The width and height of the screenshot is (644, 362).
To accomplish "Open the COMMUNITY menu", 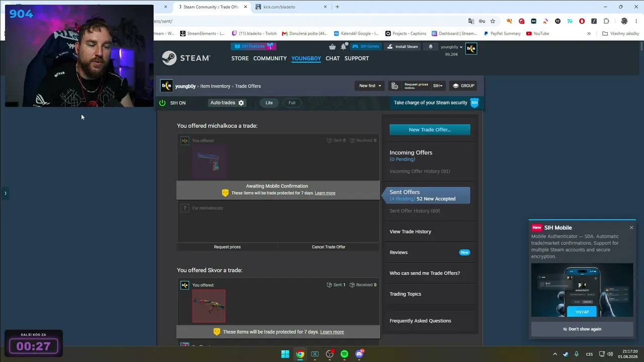I will [270, 58].
